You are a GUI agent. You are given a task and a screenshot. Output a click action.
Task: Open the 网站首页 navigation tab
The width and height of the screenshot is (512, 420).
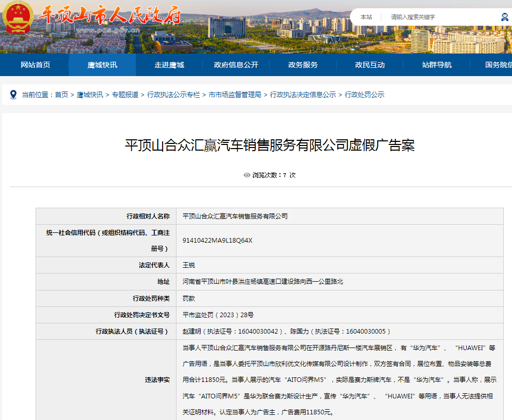(x=36, y=65)
